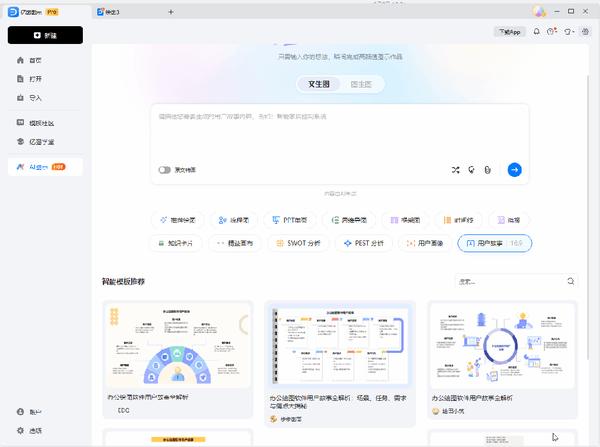Click the user avatar in the title bar
The width and height of the screenshot is (600, 447).
539,11
